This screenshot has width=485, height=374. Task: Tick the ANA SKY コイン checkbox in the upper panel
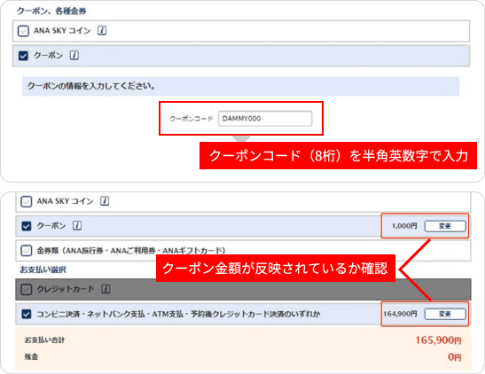click(x=23, y=31)
